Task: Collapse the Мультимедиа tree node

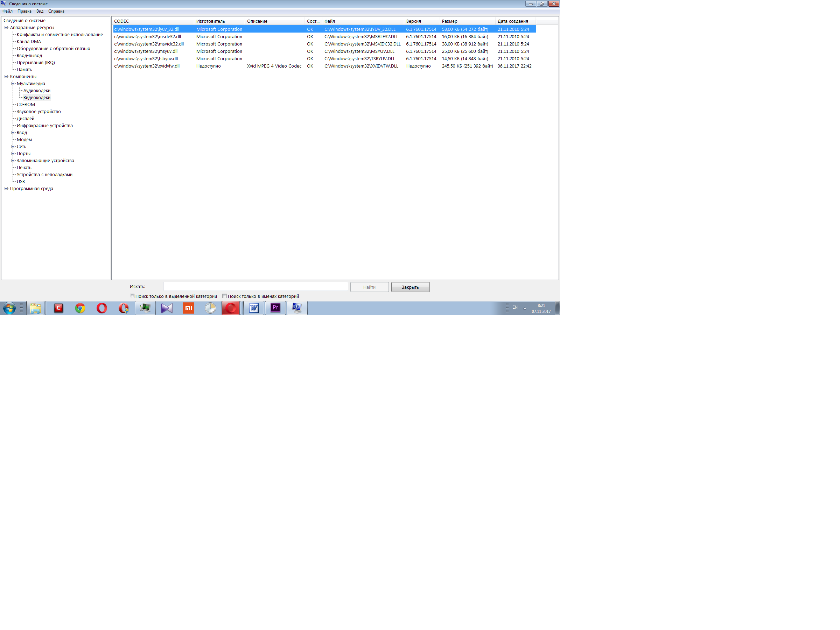Action: 13,84
